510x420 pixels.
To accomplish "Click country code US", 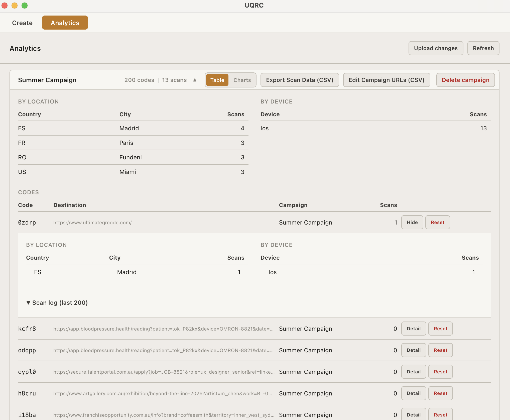I will pos(22,172).
